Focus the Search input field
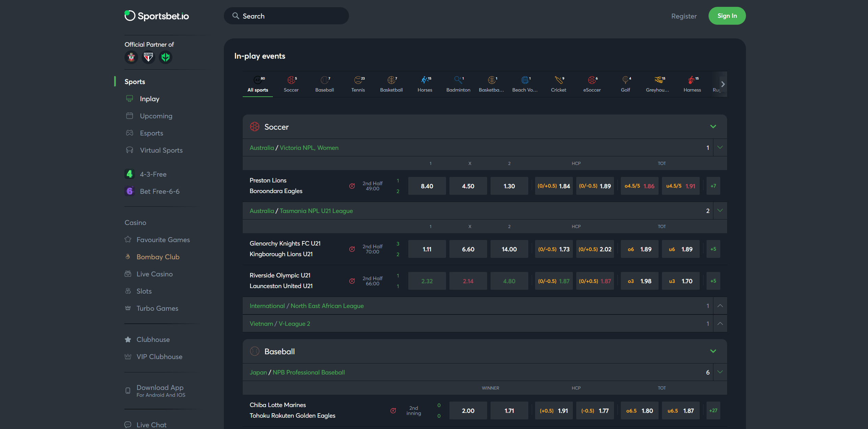Screen dimensions: 868x429 291,16
